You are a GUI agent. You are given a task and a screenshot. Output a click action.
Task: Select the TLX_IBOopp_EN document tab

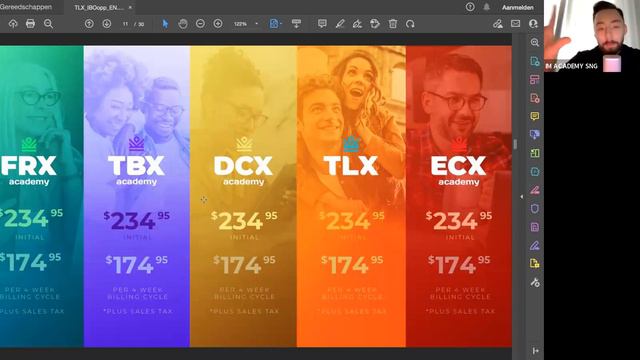[98, 7]
